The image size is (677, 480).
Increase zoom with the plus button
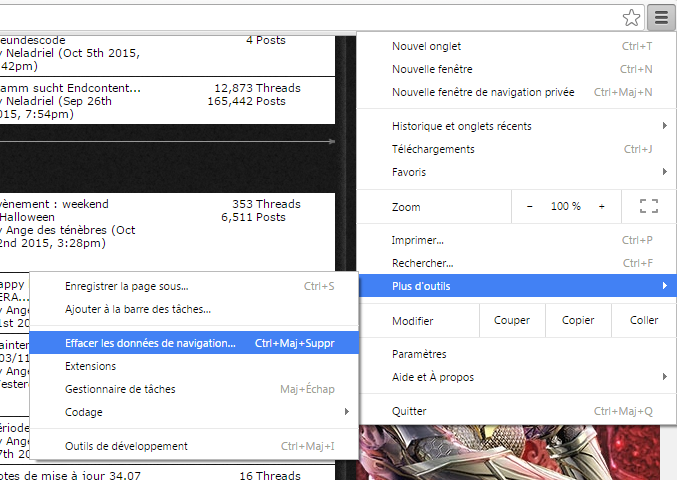602,206
